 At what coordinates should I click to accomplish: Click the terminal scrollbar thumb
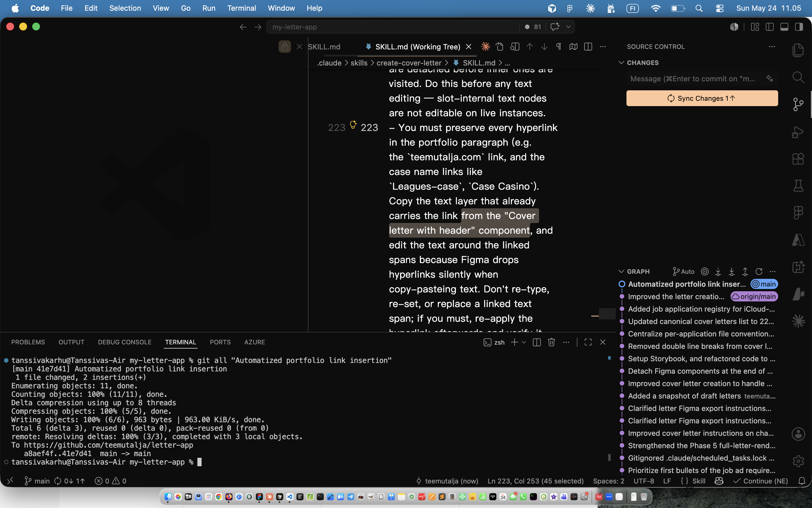(609, 457)
